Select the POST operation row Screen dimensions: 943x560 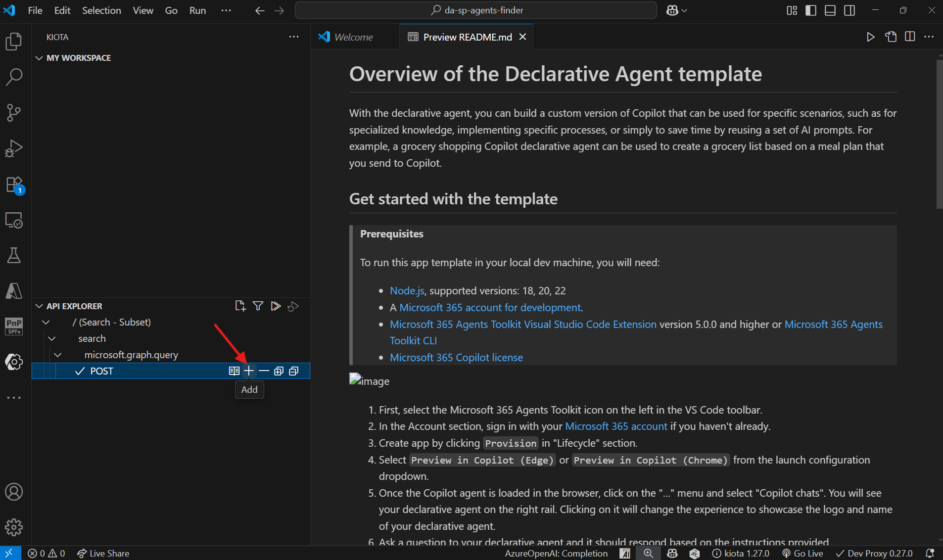click(x=171, y=371)
